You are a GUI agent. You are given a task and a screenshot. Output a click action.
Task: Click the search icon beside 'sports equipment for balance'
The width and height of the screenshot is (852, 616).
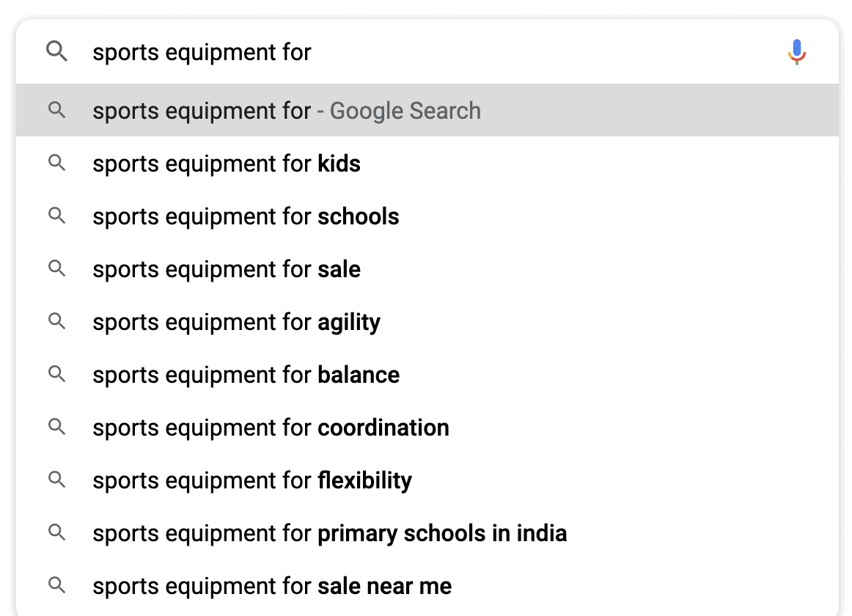(x=56, y=375)
